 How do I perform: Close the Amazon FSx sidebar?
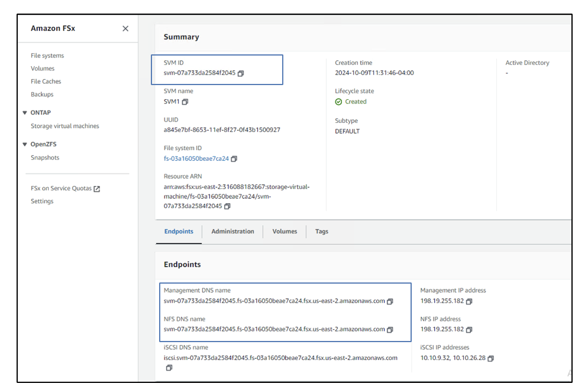coord(125,28)
